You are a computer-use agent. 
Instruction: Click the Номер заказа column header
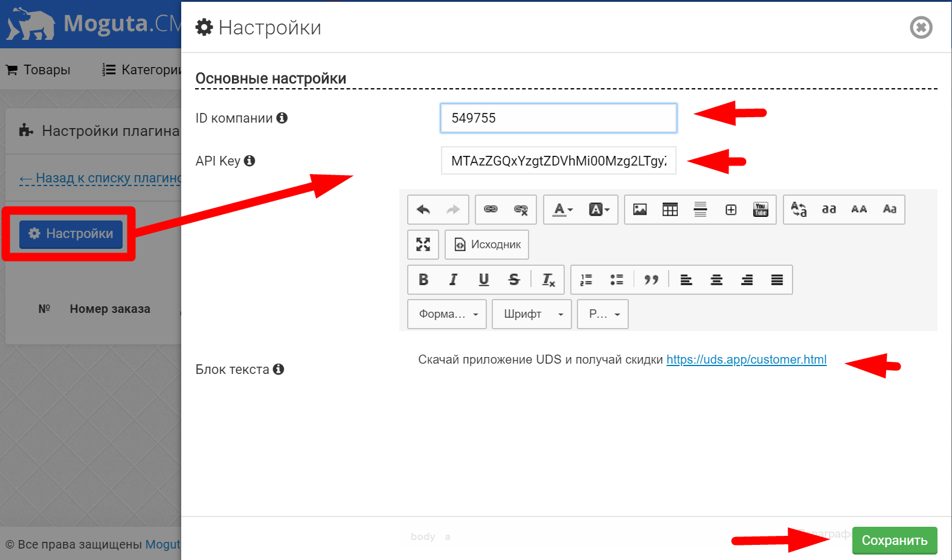(x=110, y=309)
